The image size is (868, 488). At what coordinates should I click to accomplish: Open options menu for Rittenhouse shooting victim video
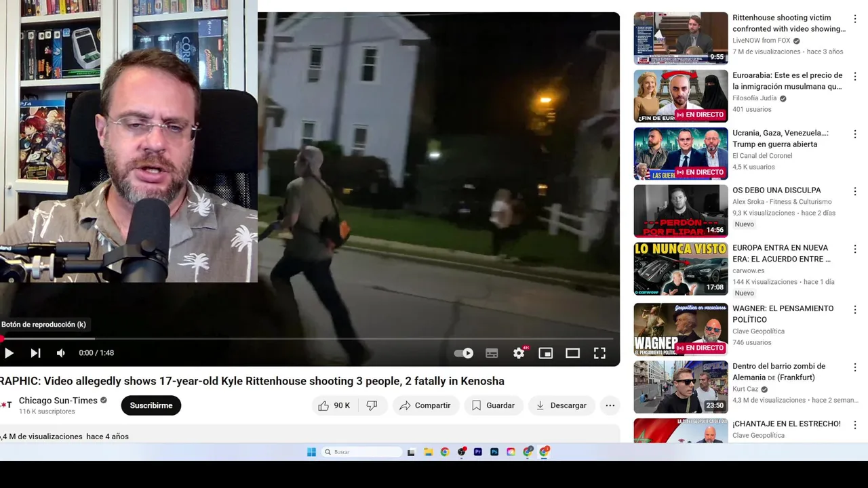[x=855, y=19]
